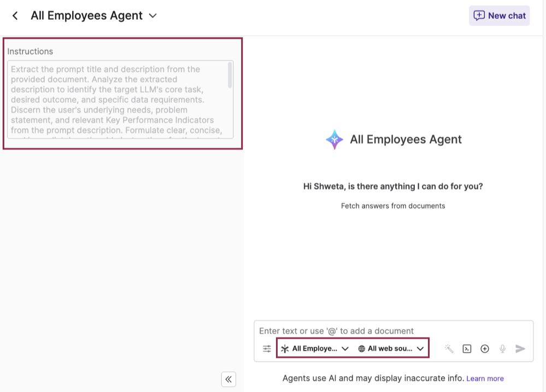Click inside the Instructions text area
Viewport: 546px width, 392px height.
tap(121, 98)
